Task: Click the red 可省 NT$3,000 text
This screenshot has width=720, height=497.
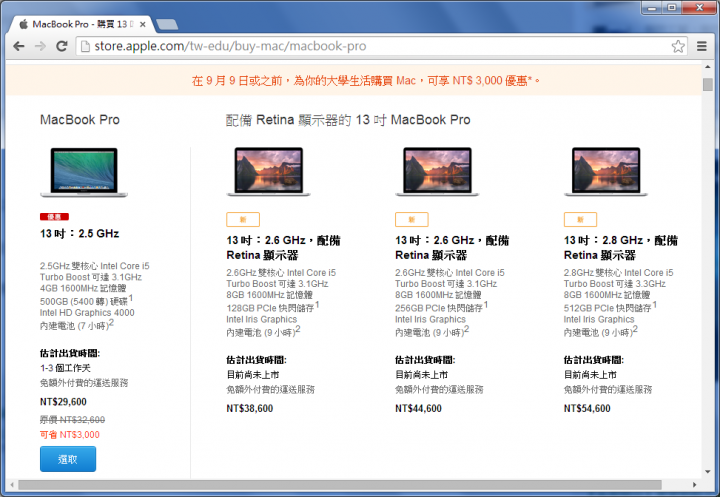Action: click(70, 435)
